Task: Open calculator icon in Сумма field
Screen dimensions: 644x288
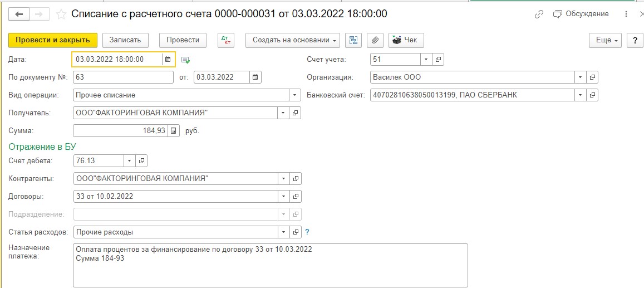Action: pyautogui.click(x=173, y=131)
